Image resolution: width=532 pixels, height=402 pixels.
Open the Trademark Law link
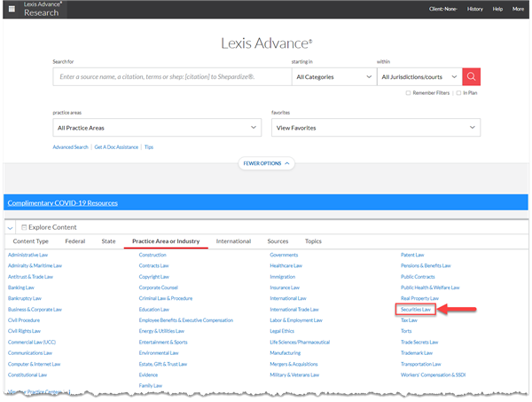[x=417, y=353]
